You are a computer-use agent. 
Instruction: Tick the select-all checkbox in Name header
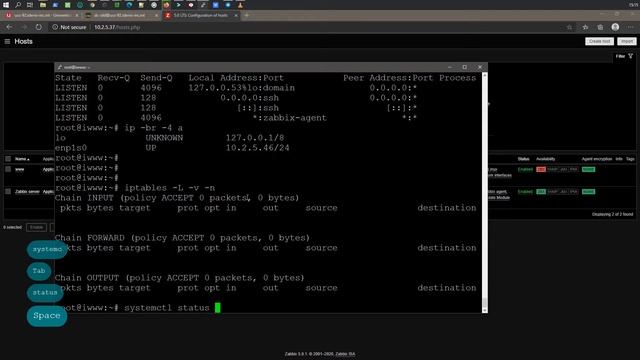(x=8, y=159)
